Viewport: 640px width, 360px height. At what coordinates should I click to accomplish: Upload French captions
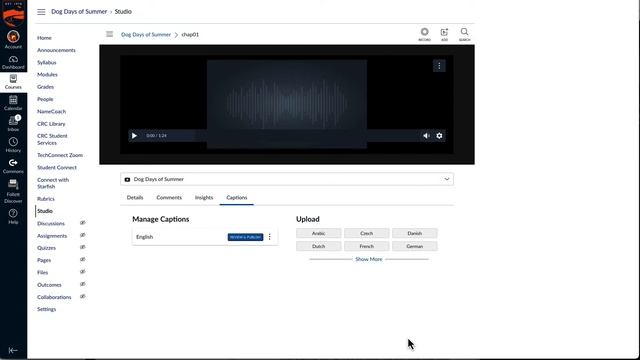click(367, 247)
